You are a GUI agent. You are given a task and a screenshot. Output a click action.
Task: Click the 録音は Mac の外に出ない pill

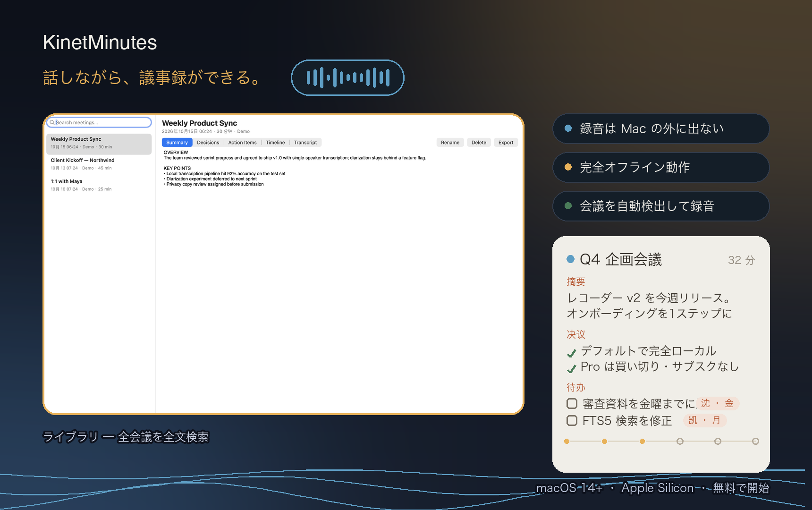pyautogui.click(x=661, y=128)
